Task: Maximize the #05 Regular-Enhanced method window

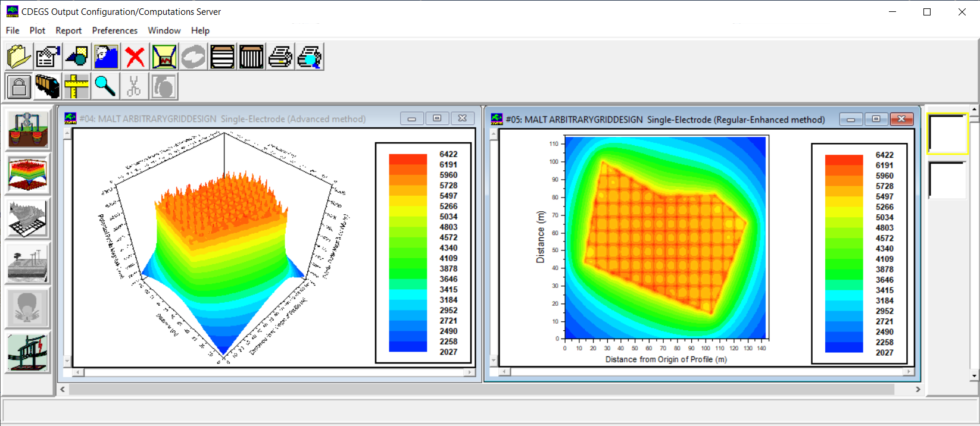Action: [x=876, y=120]
